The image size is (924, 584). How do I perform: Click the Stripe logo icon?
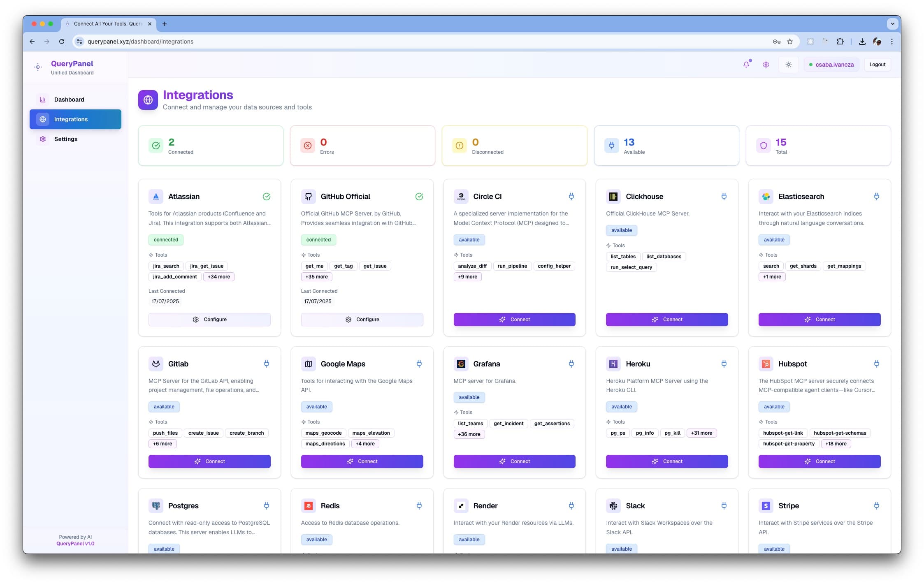[x=766, y=506]
